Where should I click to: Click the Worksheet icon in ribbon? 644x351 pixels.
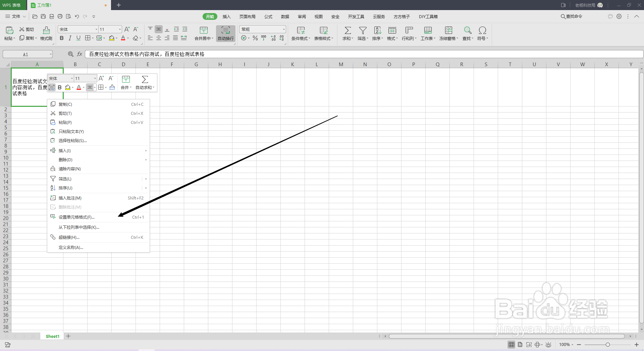428,30
